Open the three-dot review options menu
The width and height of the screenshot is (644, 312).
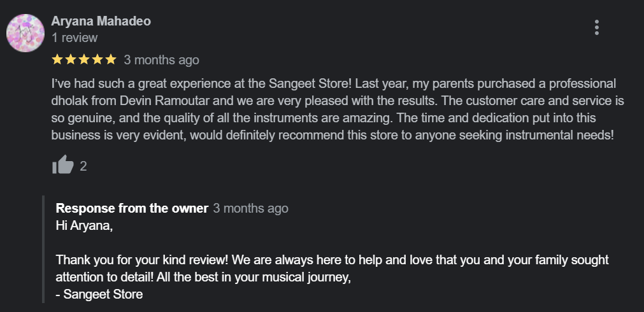tap(597, 27)
